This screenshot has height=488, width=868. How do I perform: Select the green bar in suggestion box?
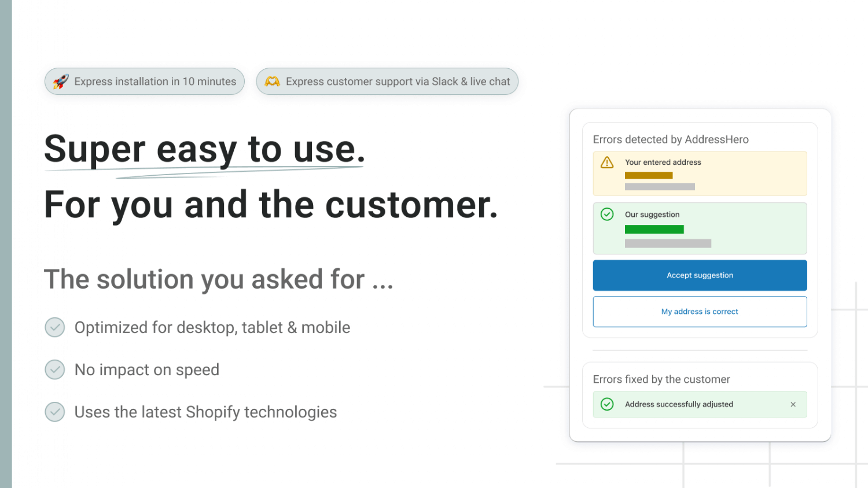[654, 230]
